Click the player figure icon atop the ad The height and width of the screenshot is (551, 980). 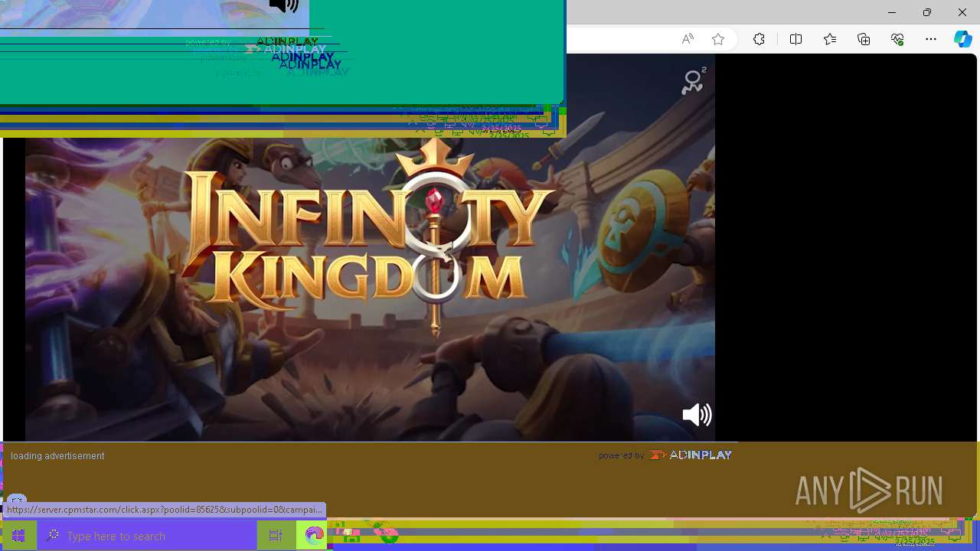(694, 81)
